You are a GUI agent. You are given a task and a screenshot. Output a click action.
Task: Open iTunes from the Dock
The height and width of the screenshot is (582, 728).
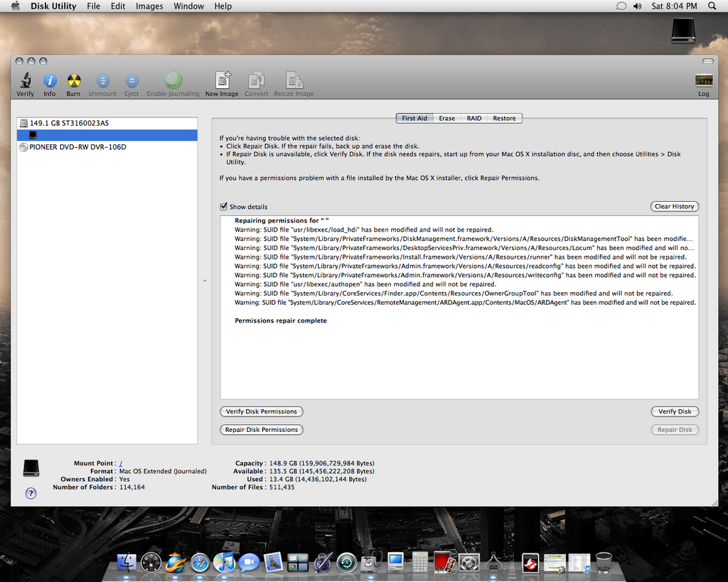pos(224,563)
